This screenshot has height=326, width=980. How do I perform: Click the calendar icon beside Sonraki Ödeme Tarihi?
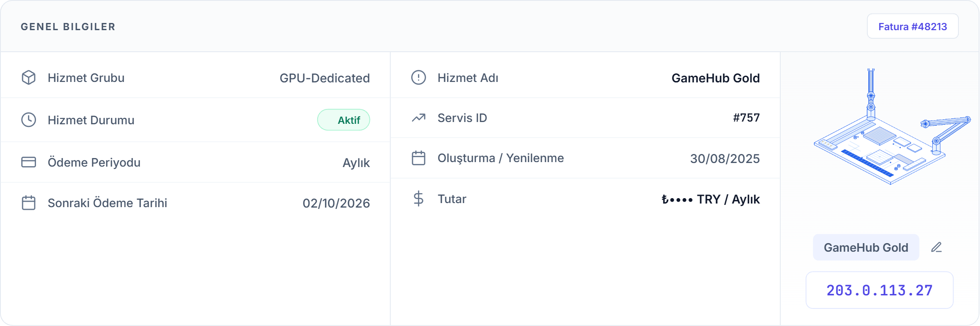(29, 203)
